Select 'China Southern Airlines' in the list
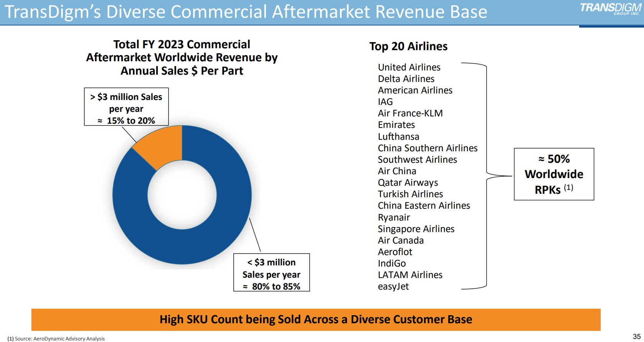Screen dimensions: 644x342 428,148
